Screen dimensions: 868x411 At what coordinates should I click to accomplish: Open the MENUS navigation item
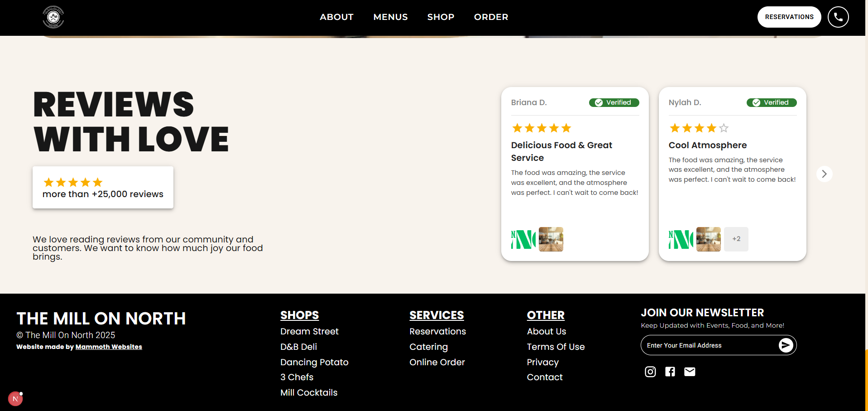(390, 17)
